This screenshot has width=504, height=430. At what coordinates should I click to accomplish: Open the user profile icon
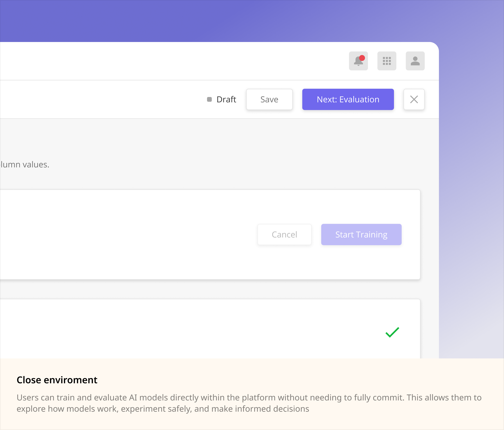click(x=415, y=61)
